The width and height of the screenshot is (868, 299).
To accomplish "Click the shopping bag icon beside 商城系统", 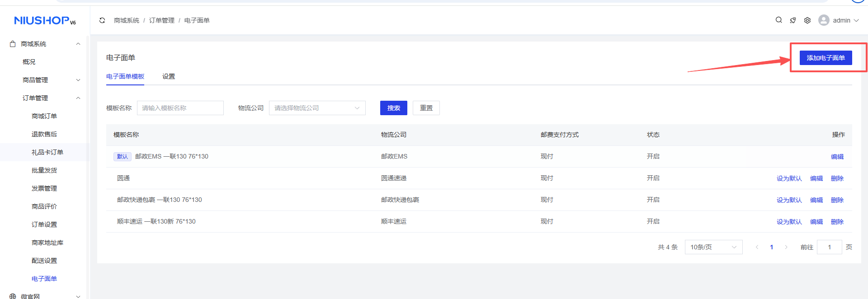I will point(13,44).
